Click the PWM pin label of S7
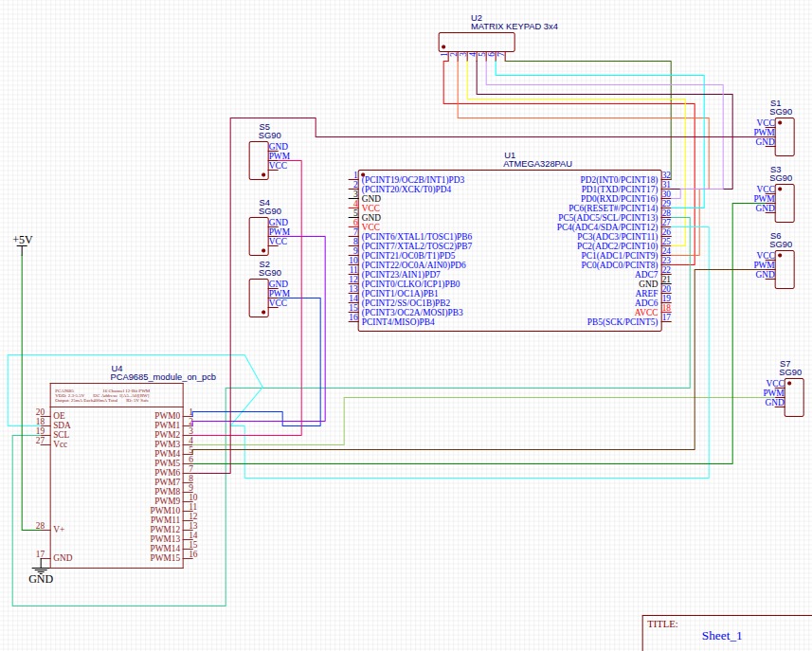 [x=774, y=392]
